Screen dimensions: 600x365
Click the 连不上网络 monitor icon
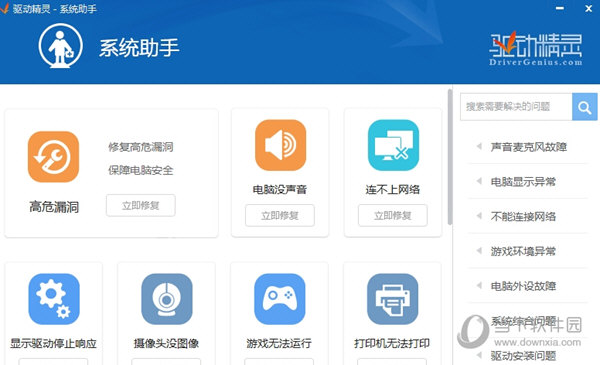point(393,145)
